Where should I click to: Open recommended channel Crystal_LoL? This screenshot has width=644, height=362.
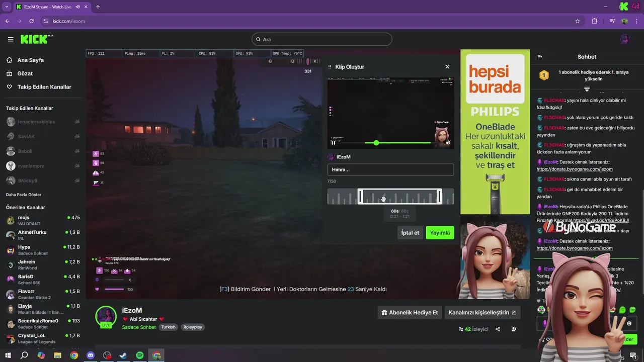click(43, 338)
